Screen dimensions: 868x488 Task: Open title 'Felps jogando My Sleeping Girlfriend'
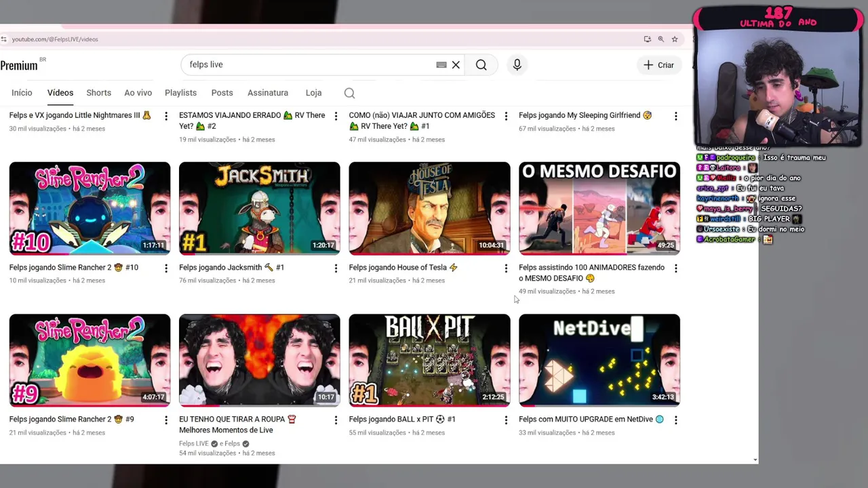click(585, 115)
